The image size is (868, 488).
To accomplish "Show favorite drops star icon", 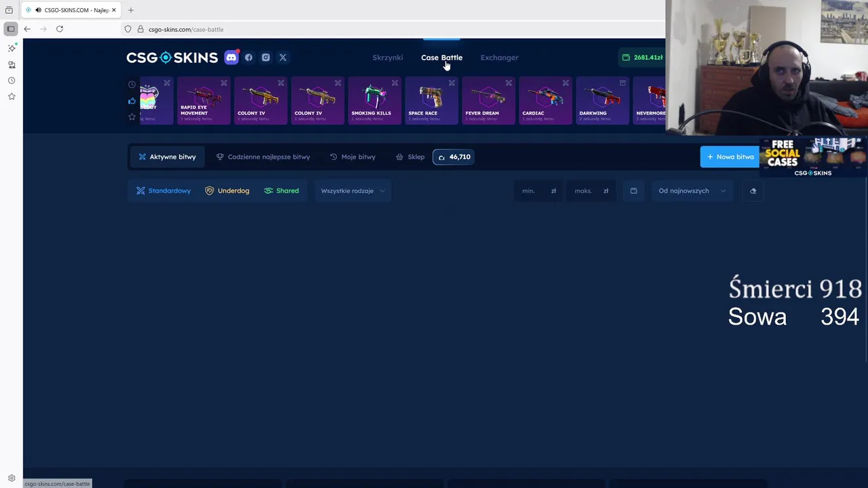I will (x=132, y=117).
